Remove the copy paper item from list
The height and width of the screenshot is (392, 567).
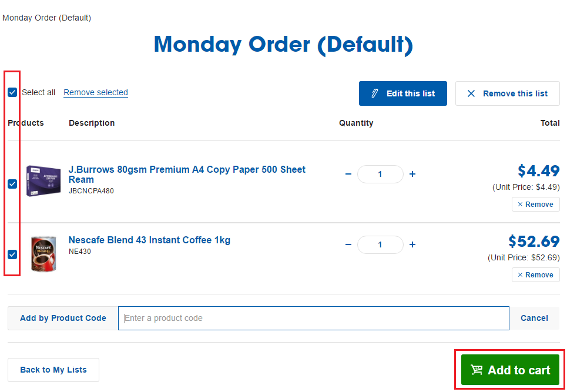(535, 205)
